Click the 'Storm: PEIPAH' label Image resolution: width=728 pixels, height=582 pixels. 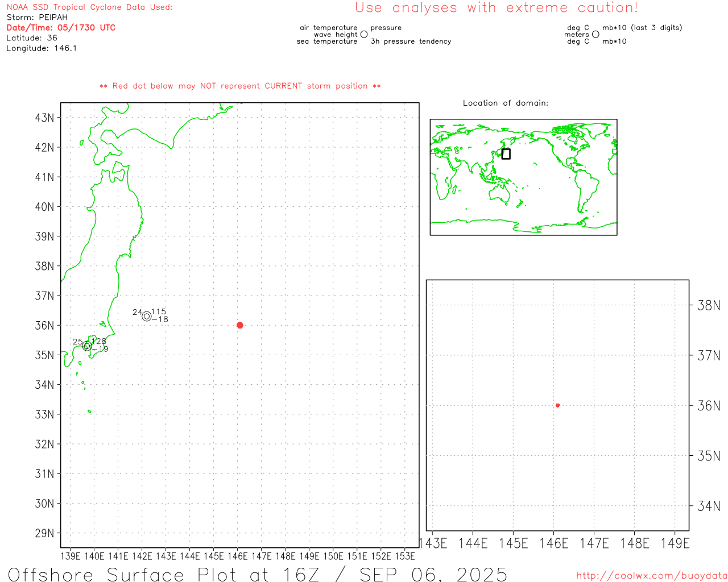[37, 18]
